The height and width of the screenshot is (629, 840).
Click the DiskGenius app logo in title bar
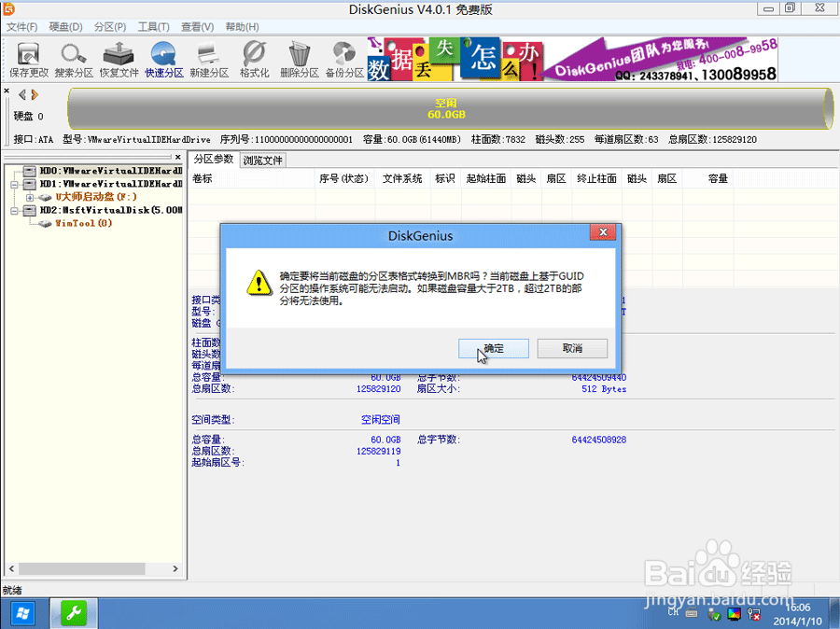coord(8,9)
